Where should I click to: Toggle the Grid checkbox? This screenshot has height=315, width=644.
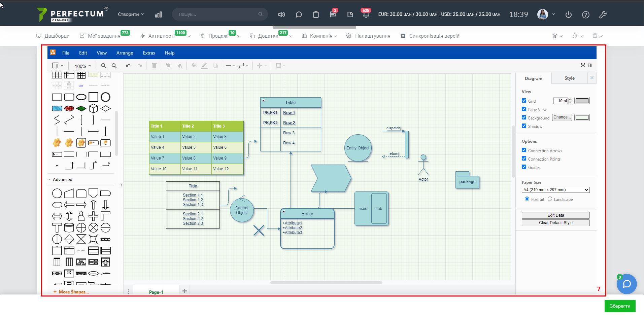524,101
